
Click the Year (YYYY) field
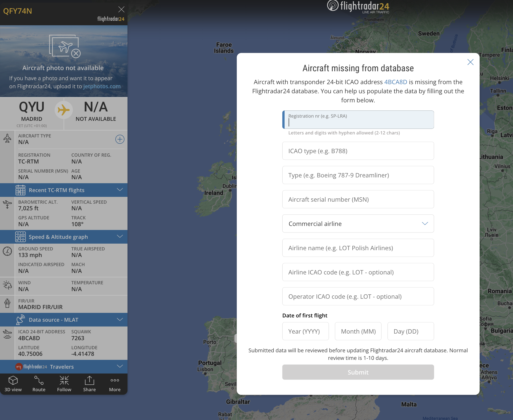tap(305, 331)
